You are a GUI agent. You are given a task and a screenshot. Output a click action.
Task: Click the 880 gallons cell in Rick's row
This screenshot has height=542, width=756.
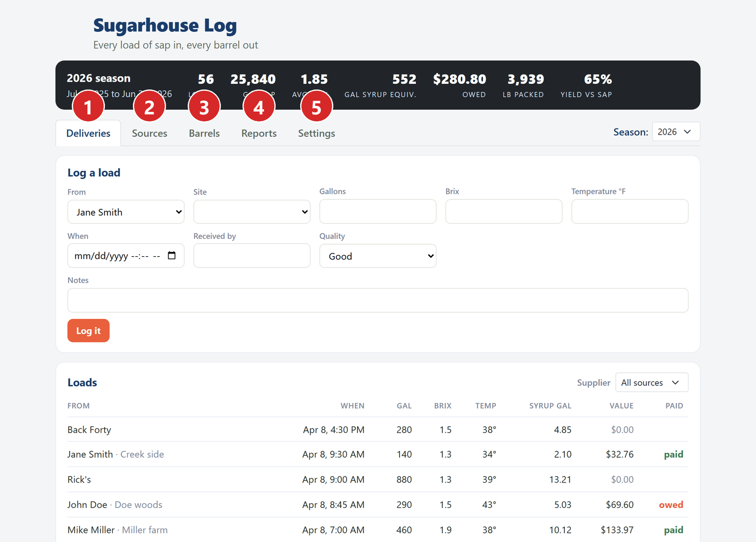tap(404, 479)
